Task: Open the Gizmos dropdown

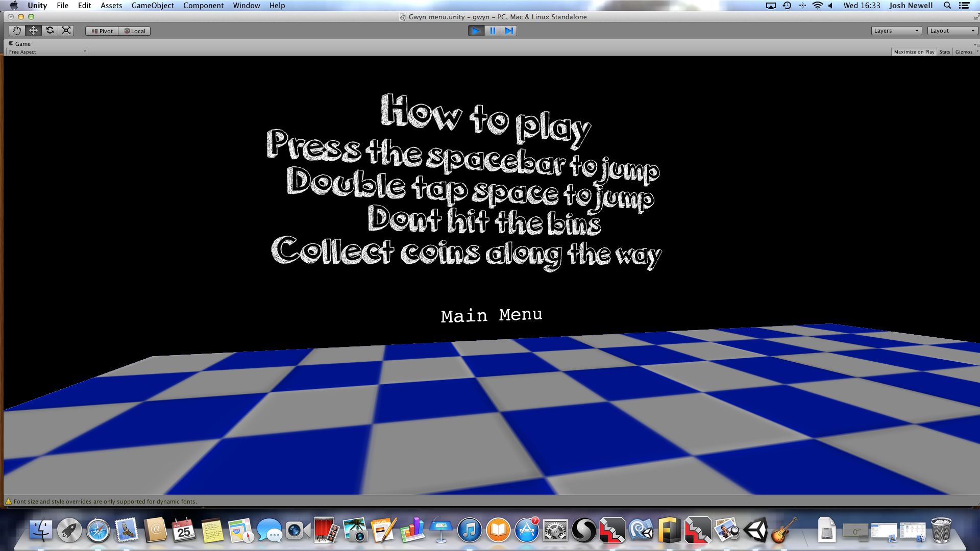Action: (x=964, y=52)
